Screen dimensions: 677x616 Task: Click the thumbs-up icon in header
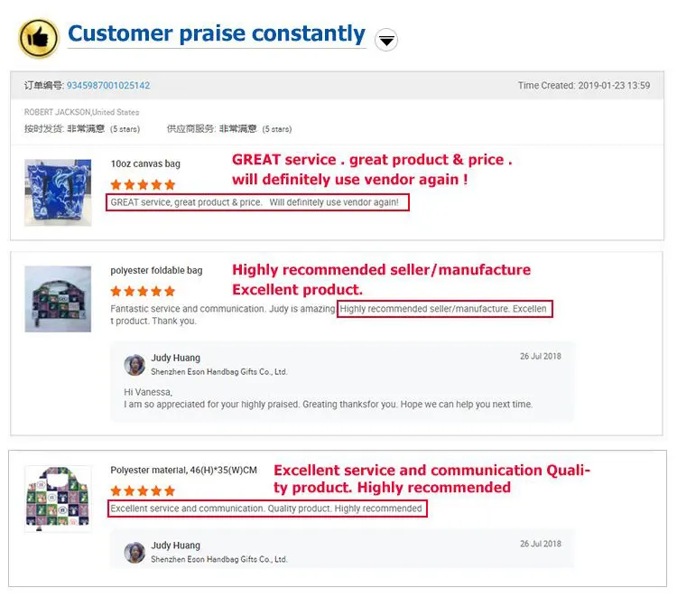(38, 38)
